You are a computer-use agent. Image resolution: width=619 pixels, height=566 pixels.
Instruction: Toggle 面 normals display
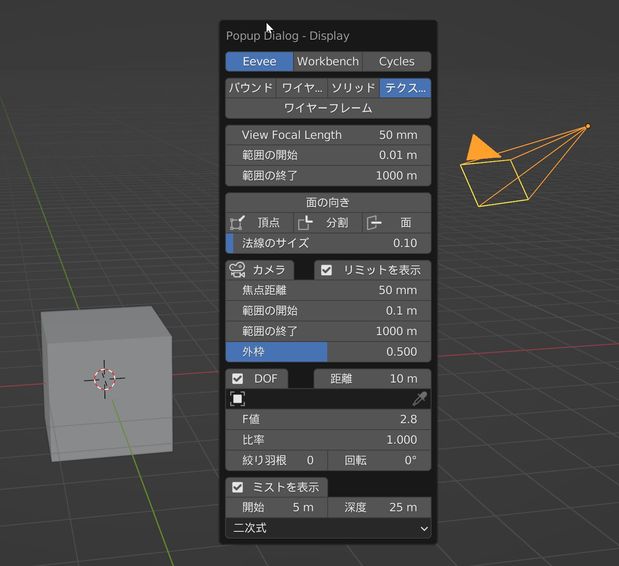pyautogui.click(x=397, y=223)
